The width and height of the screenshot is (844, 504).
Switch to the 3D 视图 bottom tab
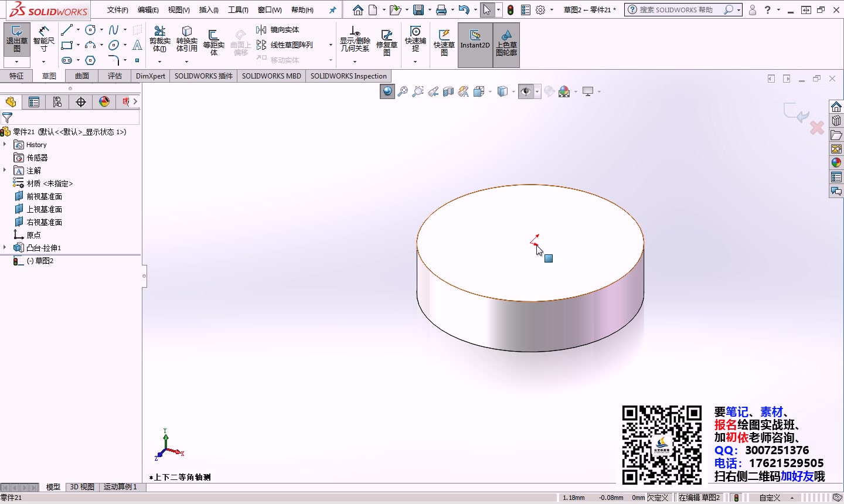pos(82,487)
